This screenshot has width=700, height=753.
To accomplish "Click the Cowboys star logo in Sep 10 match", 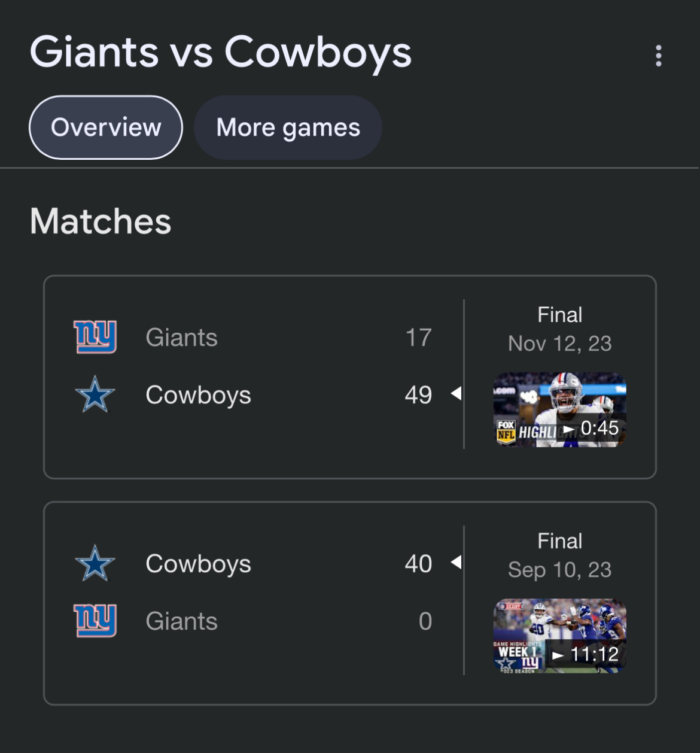I will click(95, 563).
